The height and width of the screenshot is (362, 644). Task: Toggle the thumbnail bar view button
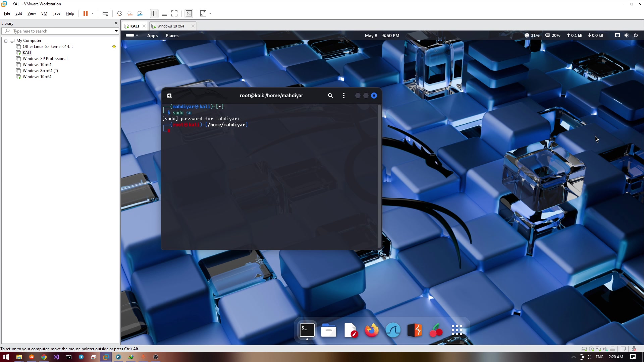tap(164, 13)
